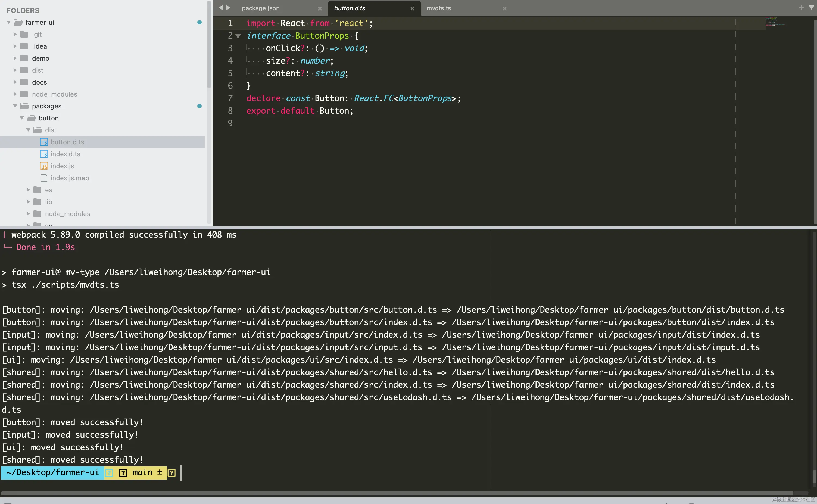Click the docs folder icon
The height and width of the screenshot is (504, 817).
click(x=24, y=82)
